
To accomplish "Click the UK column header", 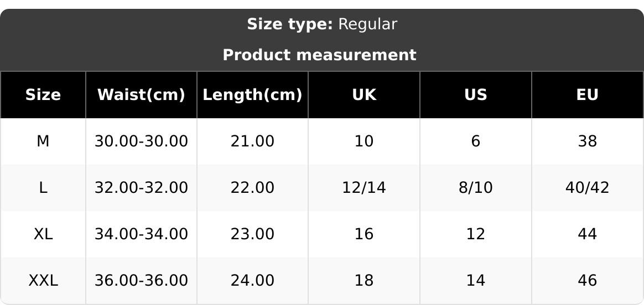I will point(364,95).
